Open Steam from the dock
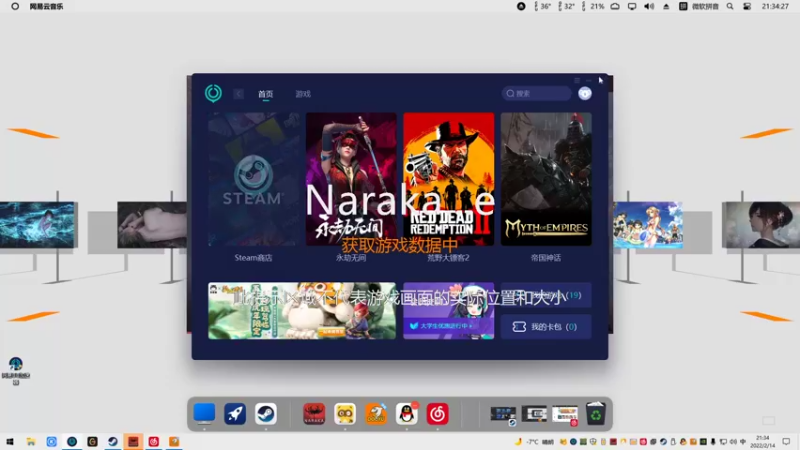Viewport: 800px width, 450px height. pyautogui.click(x=266, y=414)
